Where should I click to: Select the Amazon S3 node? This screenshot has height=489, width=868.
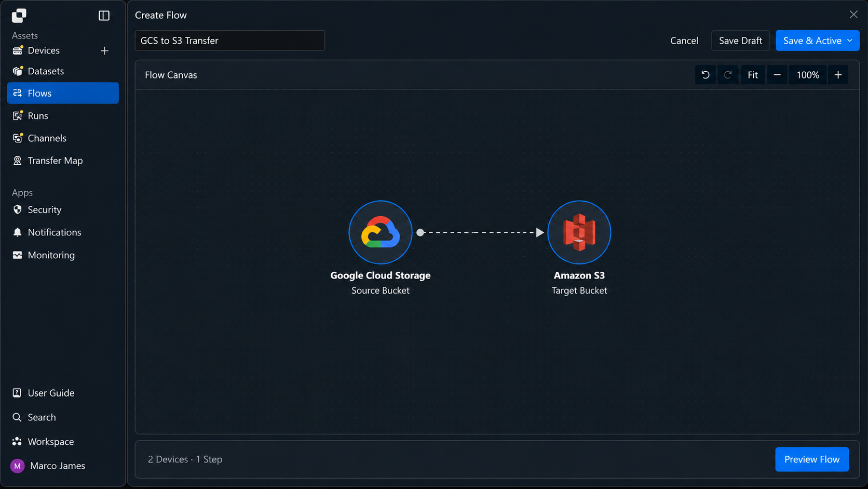[579, 232]
